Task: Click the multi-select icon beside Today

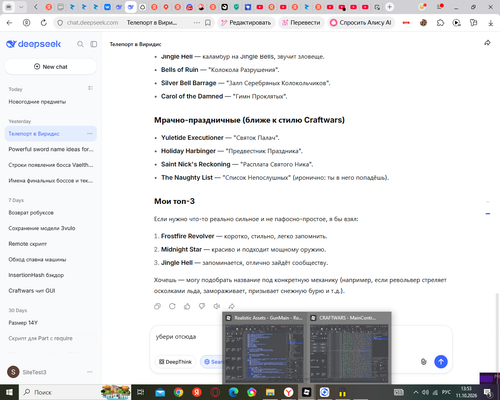Action: (90, 88)
